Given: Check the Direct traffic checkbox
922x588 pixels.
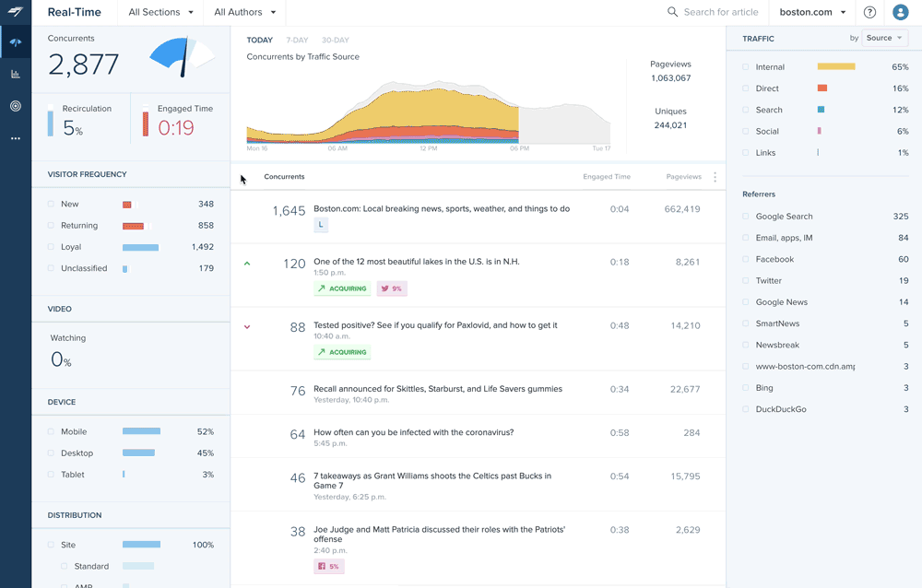Looking at the screenshot, I should (x=746, y=88).
